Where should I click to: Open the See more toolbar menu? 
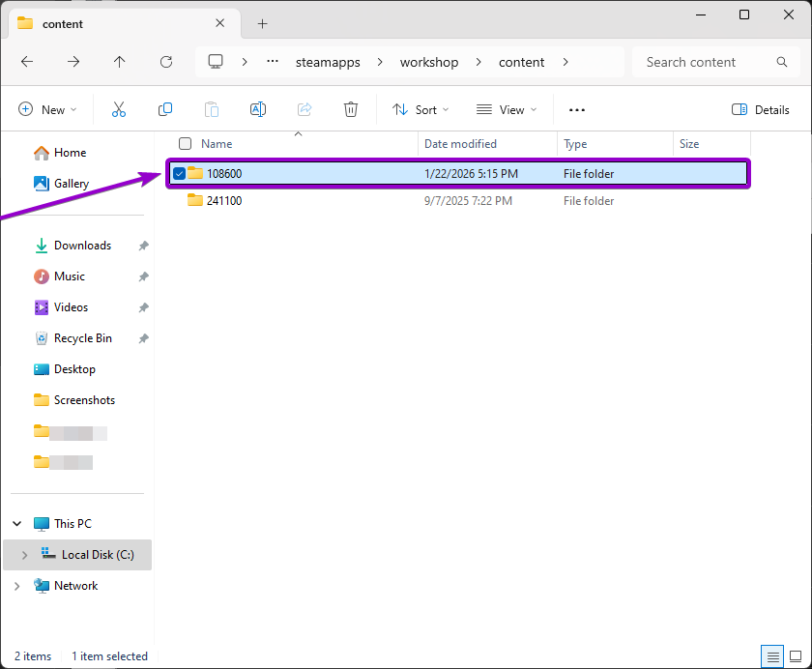577,109
